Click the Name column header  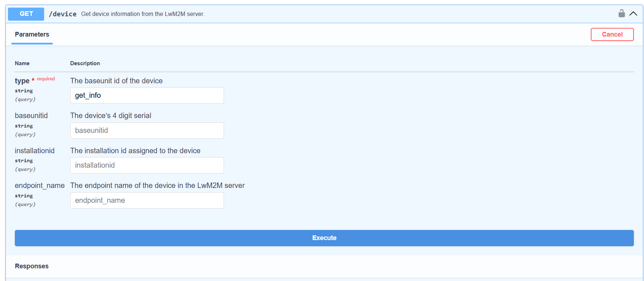22,63
